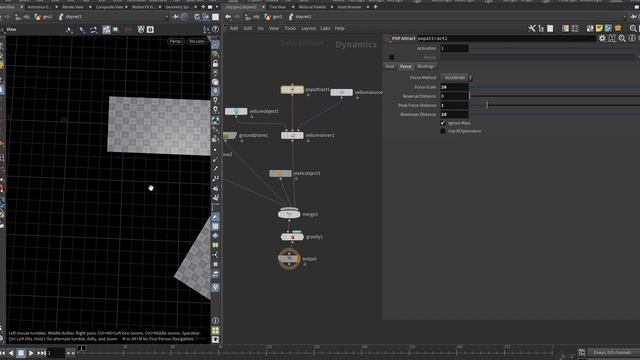This screenshot has width=640, height=360.
Task: Click the Reversal Distance slider
Action: (x=555, y=96)
